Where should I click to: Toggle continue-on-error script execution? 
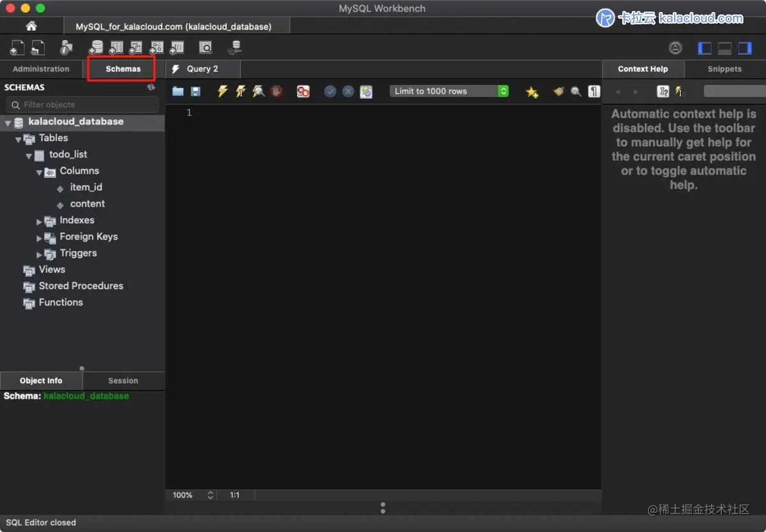303,91
